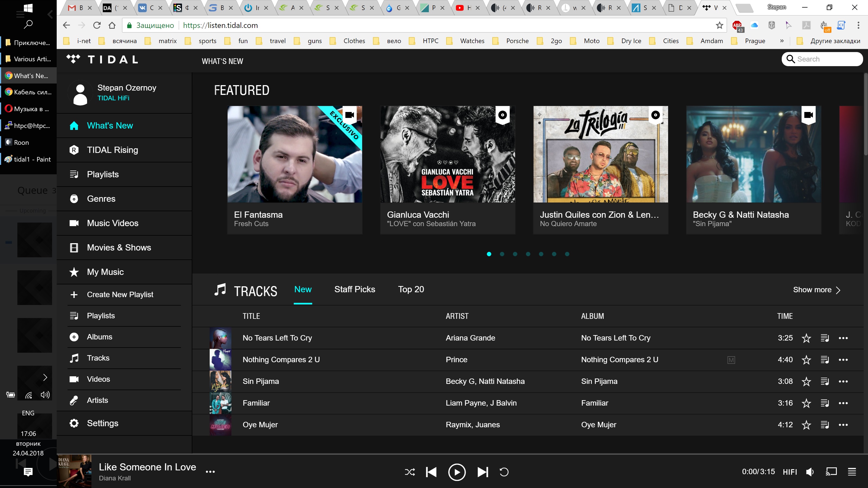Open play queue icon
The width and height of the screenshot is (868, 488).
click(852, 472)
